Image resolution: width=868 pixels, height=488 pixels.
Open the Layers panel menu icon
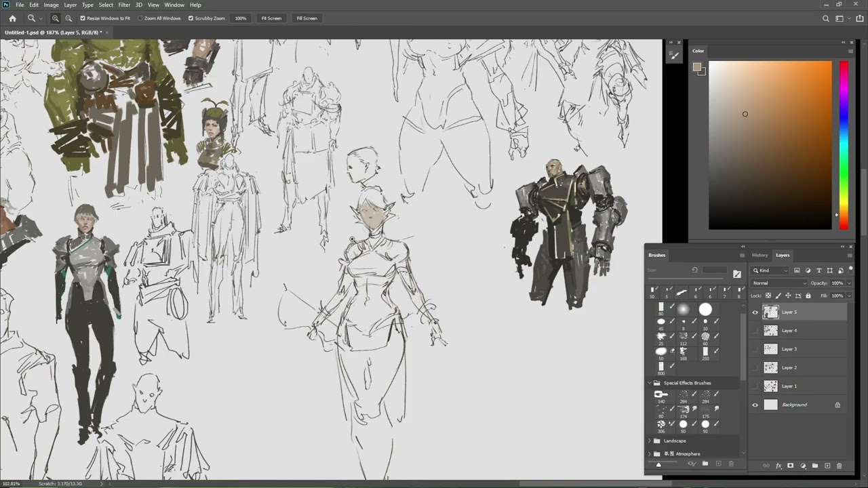pyautogui.click(x=850, y=256)
